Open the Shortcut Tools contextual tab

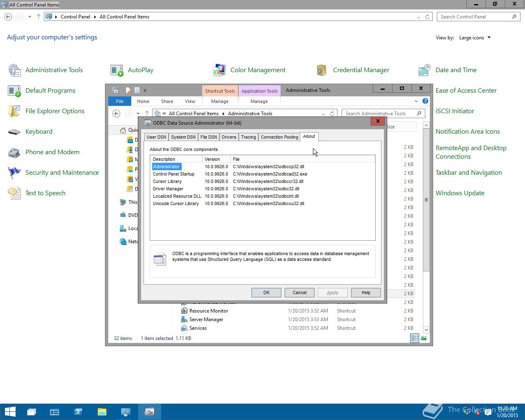pos(220,91)
